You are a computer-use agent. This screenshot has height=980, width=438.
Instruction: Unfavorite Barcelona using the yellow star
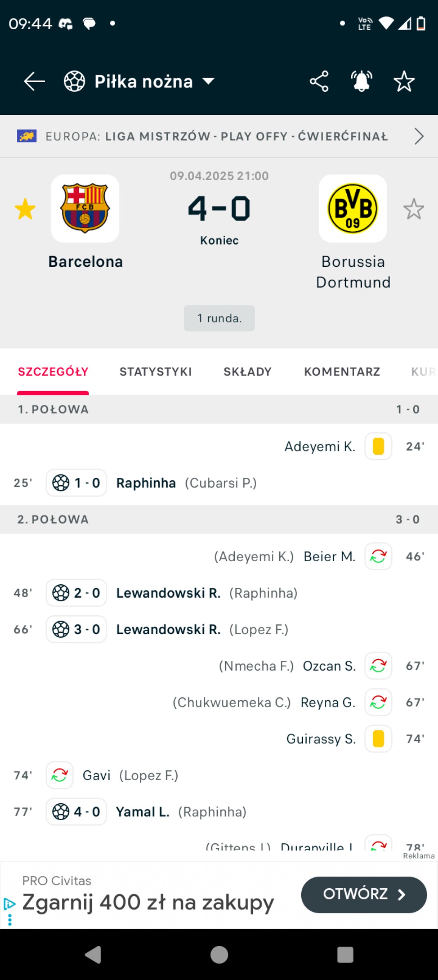pos(25,209)
